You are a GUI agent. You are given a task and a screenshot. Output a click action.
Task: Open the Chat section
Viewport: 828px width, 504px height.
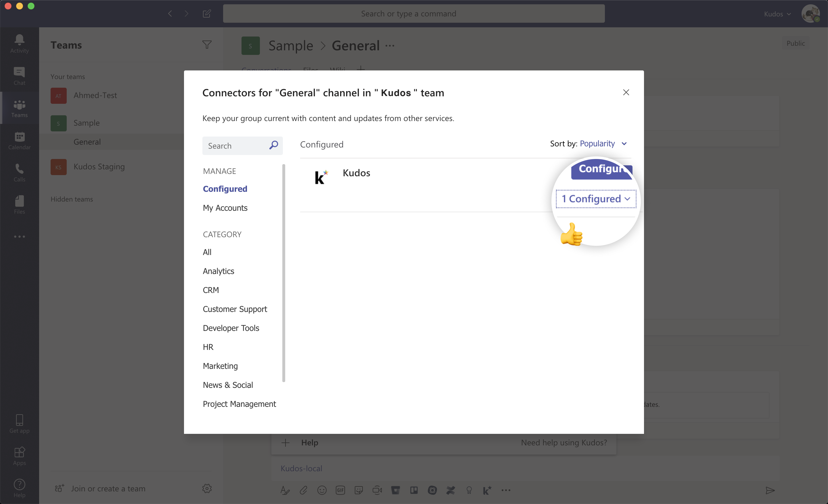pyautogui.click(x=19, y=76)
